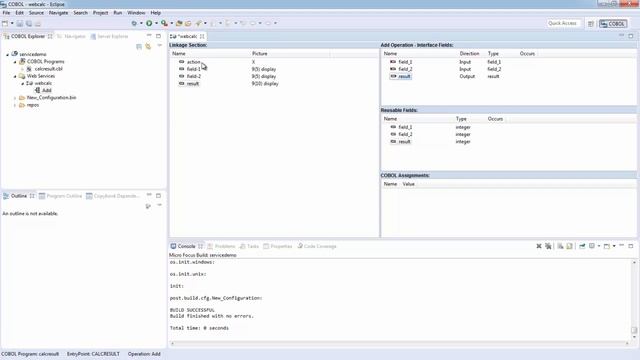The height and width of the screenshot is (360, 640).
Task: Click the field_1 icon in Interface Fields
Action: click(393, 62)
